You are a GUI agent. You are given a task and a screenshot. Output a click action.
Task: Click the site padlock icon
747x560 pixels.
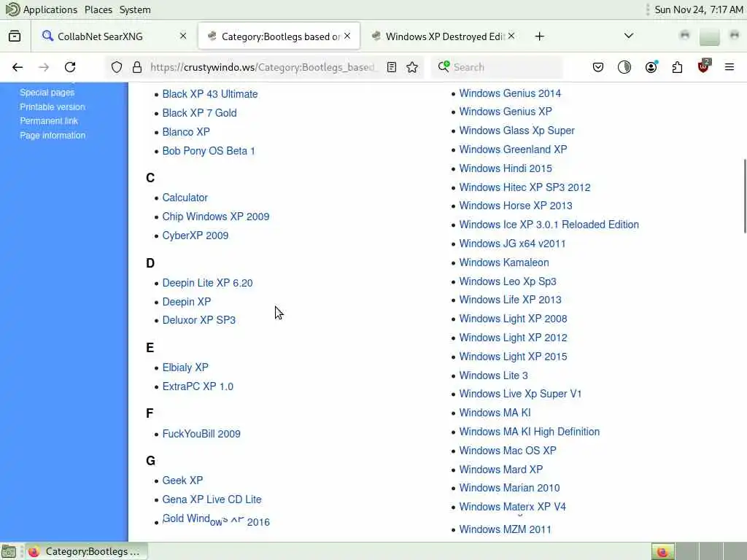[137, 67]
